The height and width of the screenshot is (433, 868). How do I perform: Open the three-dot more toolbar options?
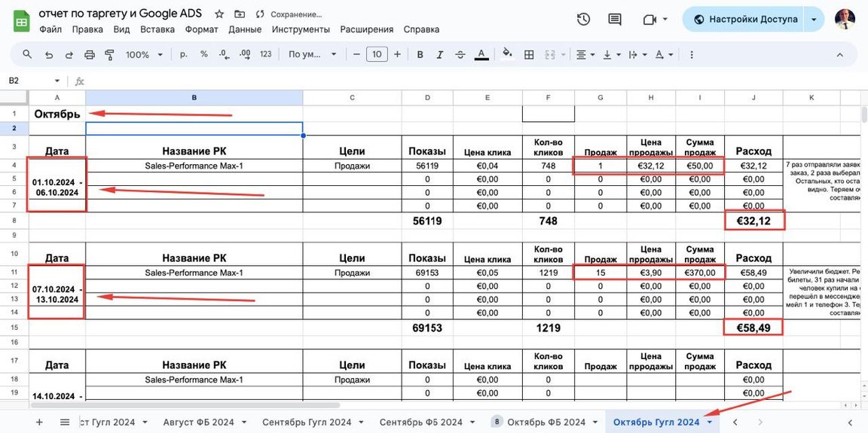[692, 54]
